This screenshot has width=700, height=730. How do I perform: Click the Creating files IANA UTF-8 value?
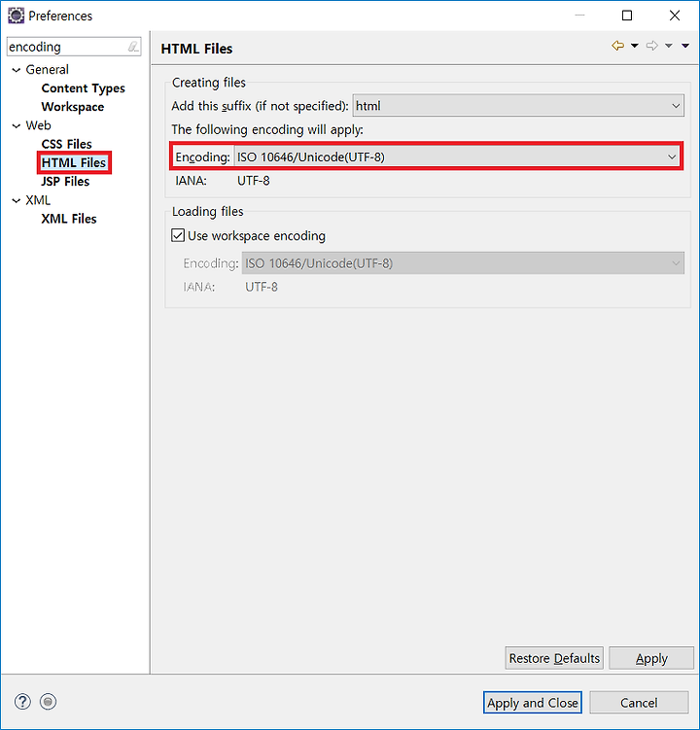point(254,181)
